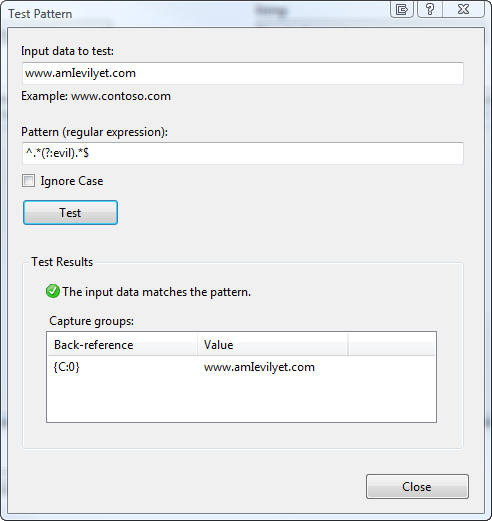Select the {C:0} capture group row
This screenshot has width=492, height=521.
click(x=241, y=367)
